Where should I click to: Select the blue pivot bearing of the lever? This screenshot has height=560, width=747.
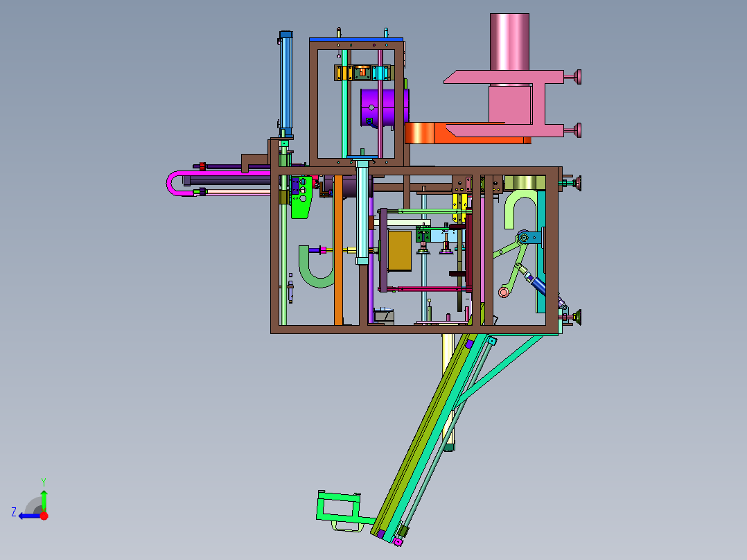(524, 237)
